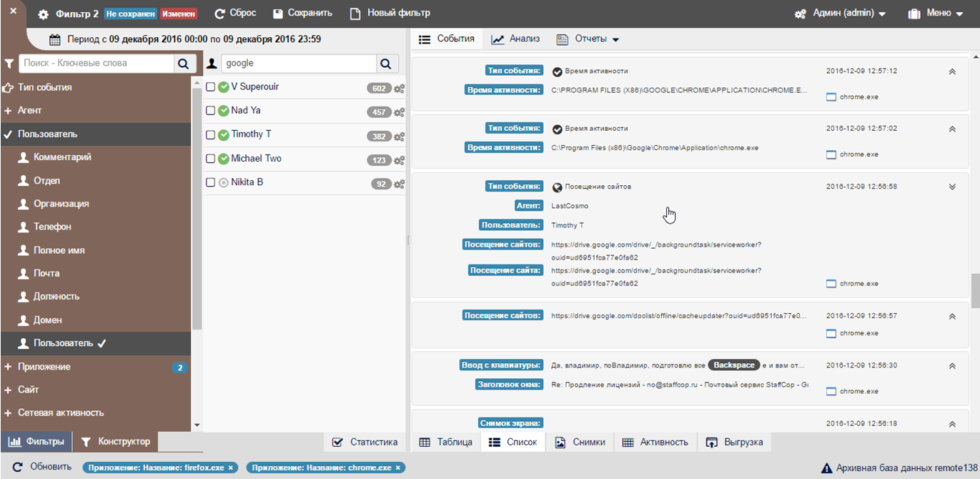Switch to the События tab
This screenshot has height=479, width=980.
[447, 39]
